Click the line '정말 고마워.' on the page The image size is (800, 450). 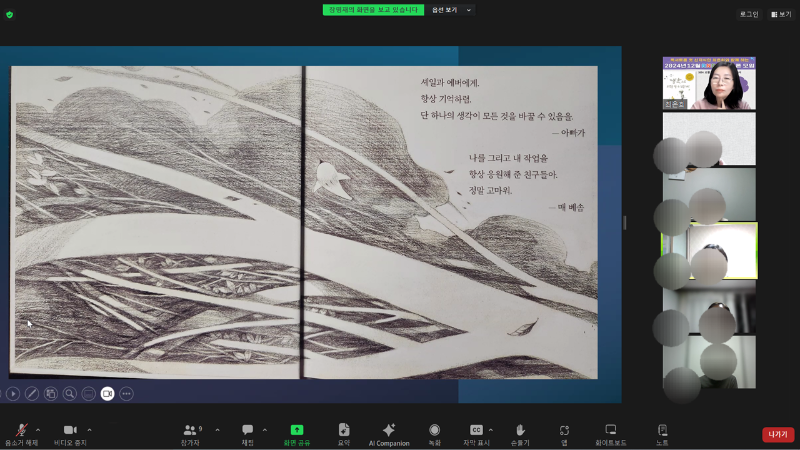[x=490, y=190]
